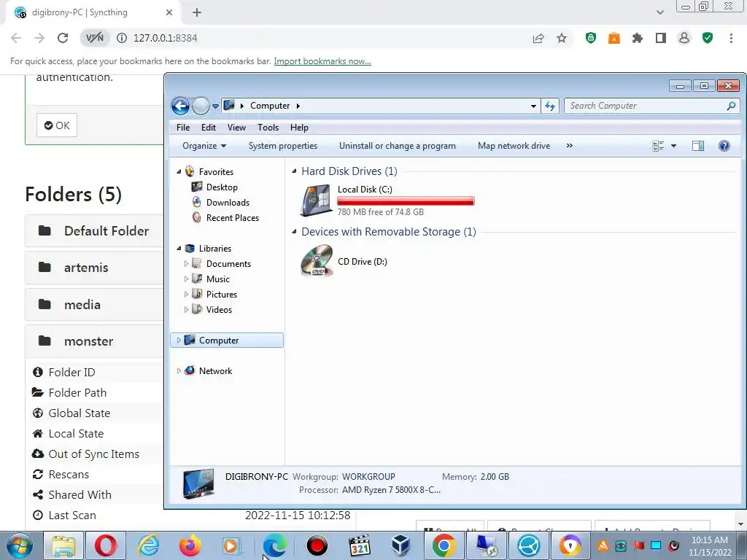
Task: Open a new browser tab
Action: click(x=197, y=13)
